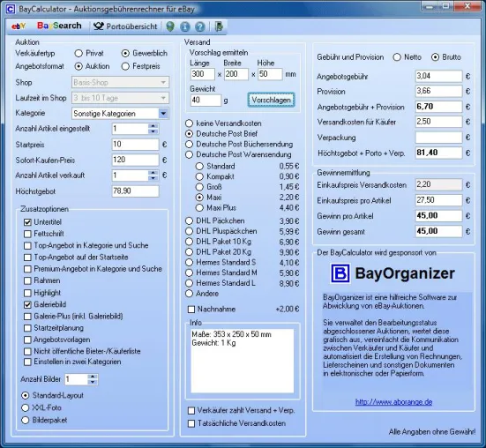Click the Startpreis input field
The height and width of the screenshot is (448, 486).
pyautogui.click(x=136, y=145)
